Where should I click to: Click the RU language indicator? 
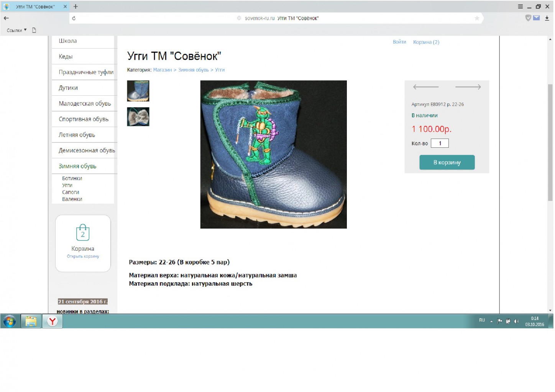482,320
